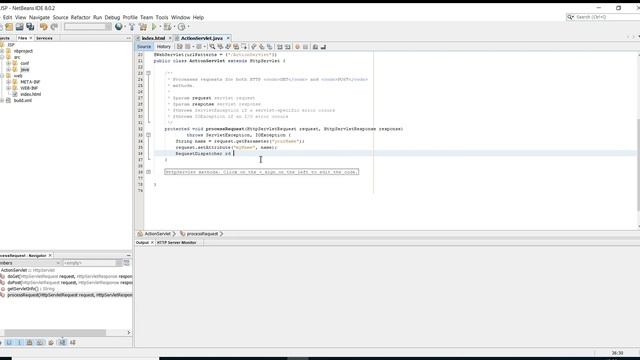Click ActionServlet in the editor breadcrumb
The width and height of the screenshot is (640, 360).
point(158,234)
